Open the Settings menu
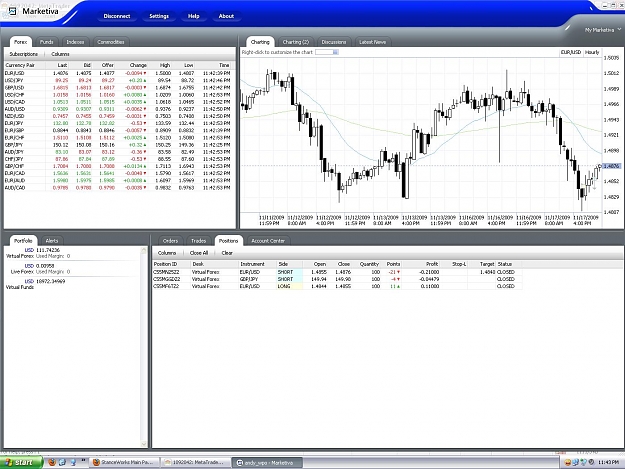This screenshot has width=625, height=469. [159, 16]
